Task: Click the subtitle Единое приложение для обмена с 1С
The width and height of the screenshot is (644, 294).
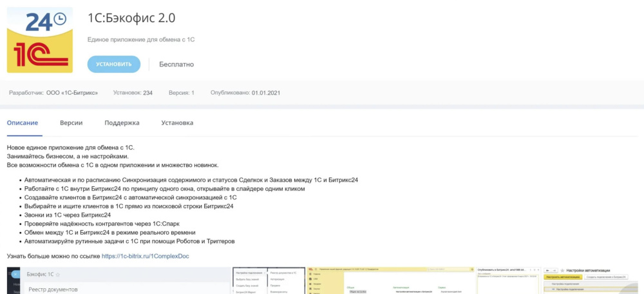Action: 141,39
